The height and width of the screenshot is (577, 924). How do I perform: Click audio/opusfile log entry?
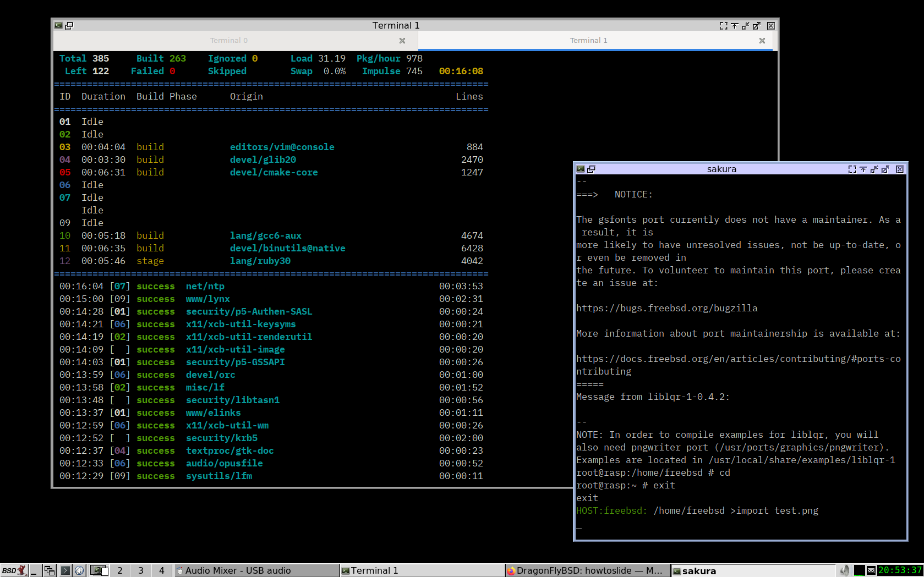coord(225,463)
